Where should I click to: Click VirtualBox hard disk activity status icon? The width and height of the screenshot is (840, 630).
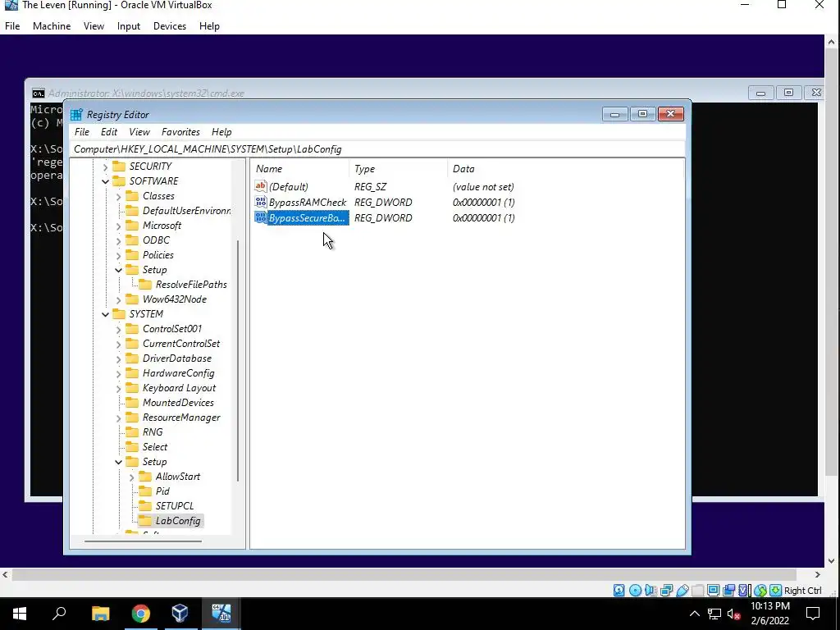pos(619,591)
